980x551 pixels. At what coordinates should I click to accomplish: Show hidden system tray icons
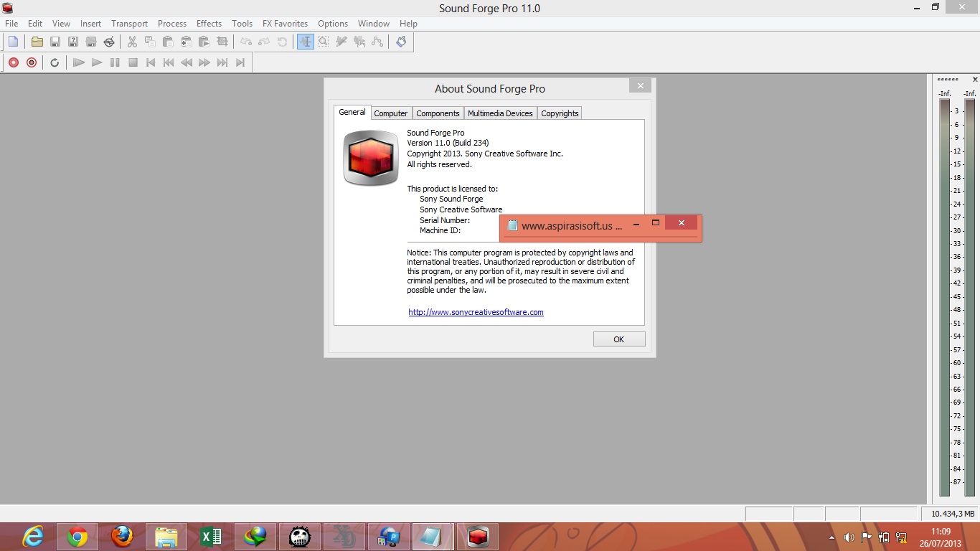click(831, 537)
